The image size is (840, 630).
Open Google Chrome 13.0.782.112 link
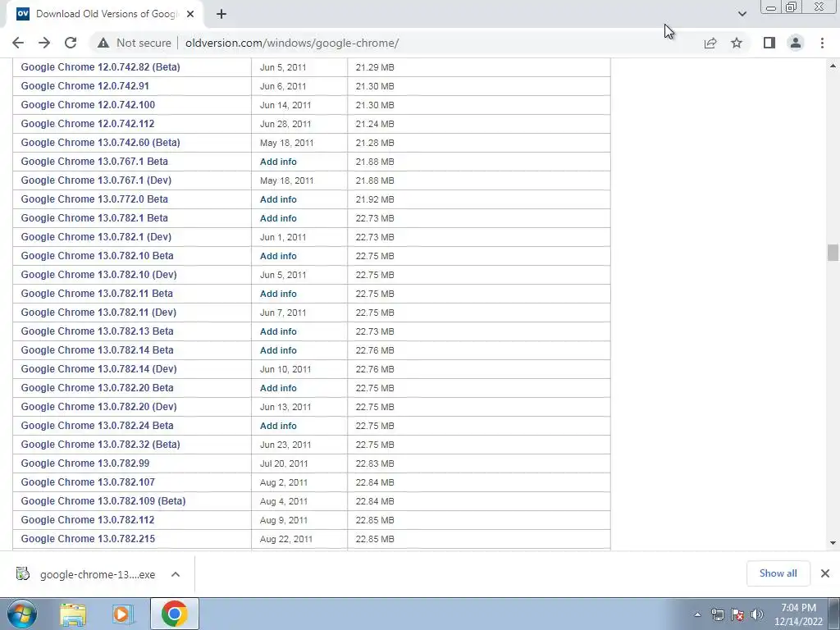87,519
